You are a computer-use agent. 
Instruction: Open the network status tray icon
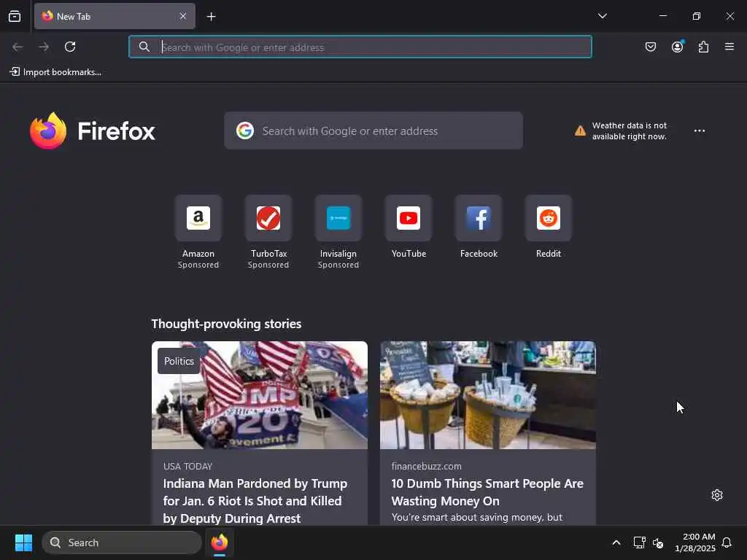639,542
